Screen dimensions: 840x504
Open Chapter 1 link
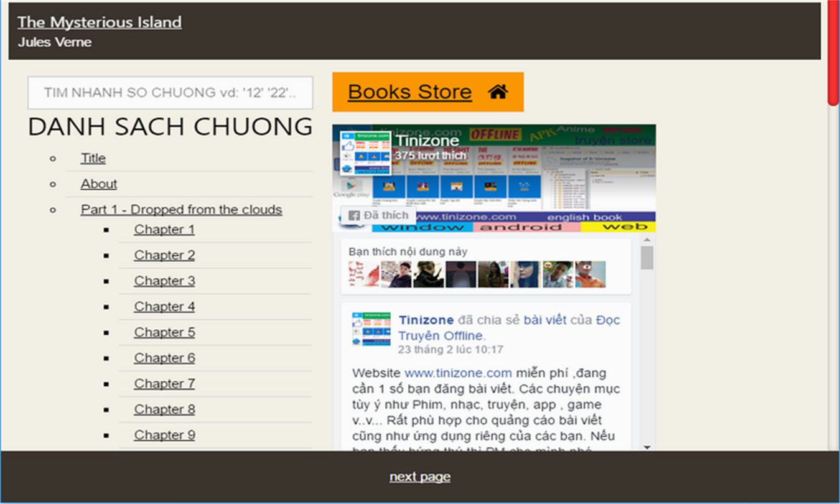(164, 230)
